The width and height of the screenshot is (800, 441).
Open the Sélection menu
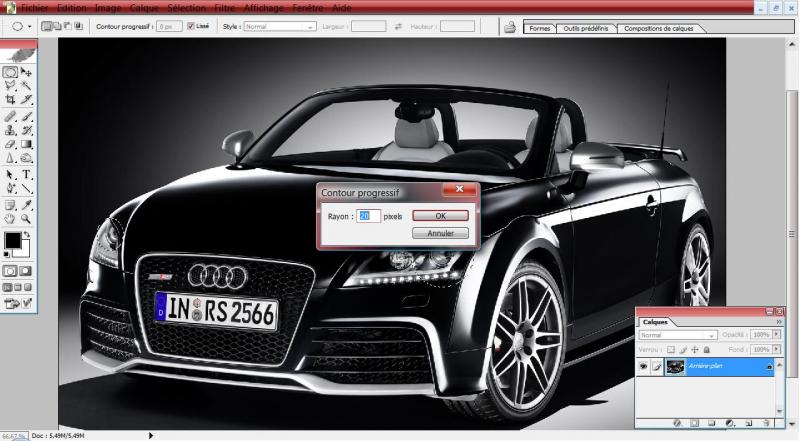point(187,8)
